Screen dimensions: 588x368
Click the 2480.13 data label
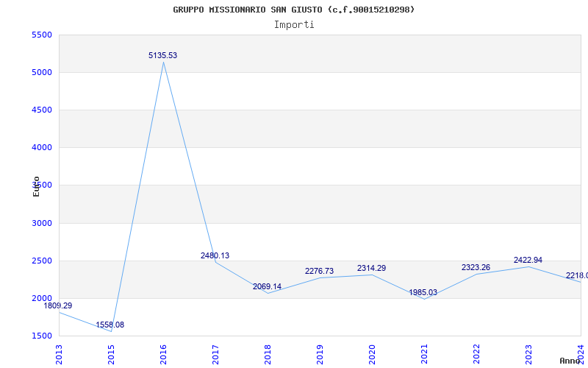tap(215, 255)
